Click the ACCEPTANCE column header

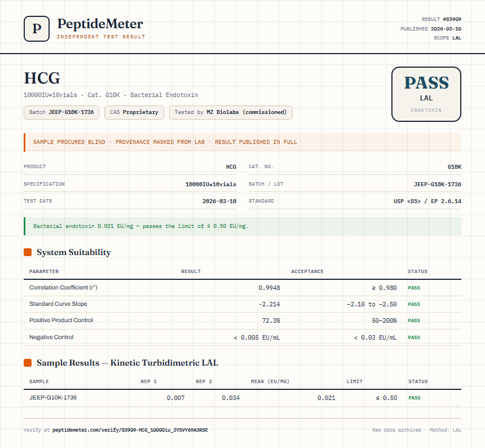tap(307, 271)
